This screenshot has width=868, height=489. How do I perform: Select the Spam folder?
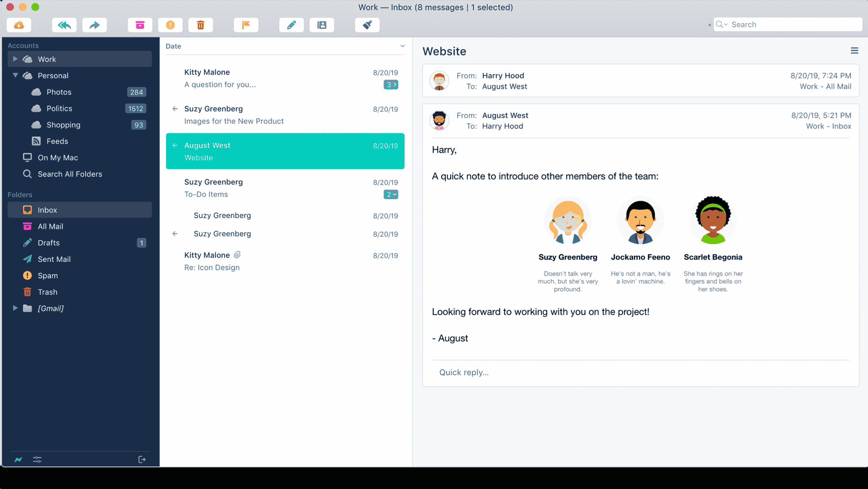click(47, 275)
